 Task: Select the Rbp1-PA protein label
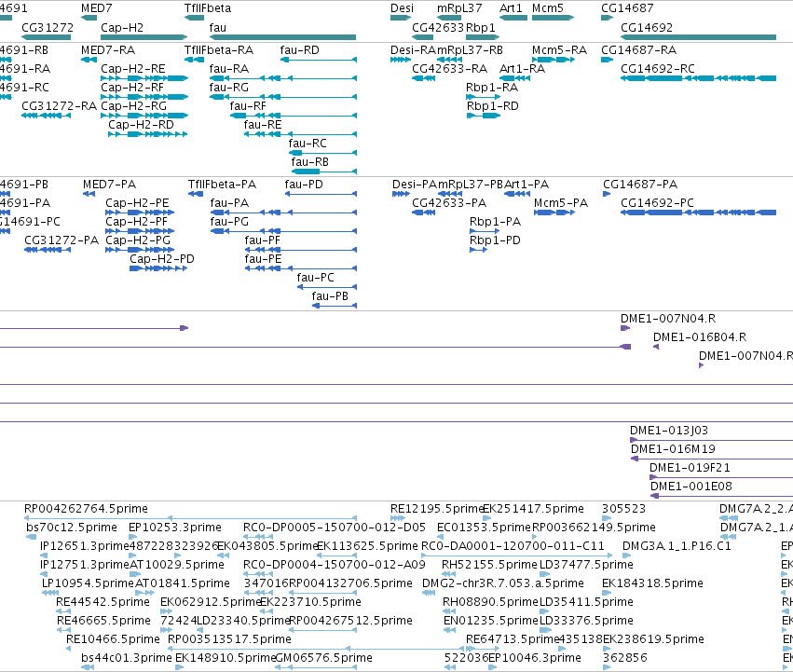pos(495,222)
